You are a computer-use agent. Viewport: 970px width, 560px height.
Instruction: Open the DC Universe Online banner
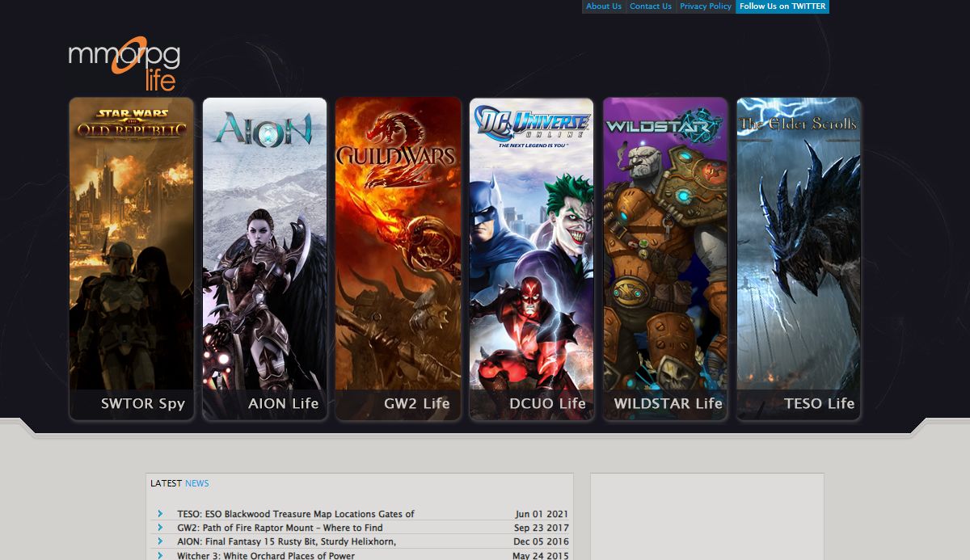tap(532, 259)
